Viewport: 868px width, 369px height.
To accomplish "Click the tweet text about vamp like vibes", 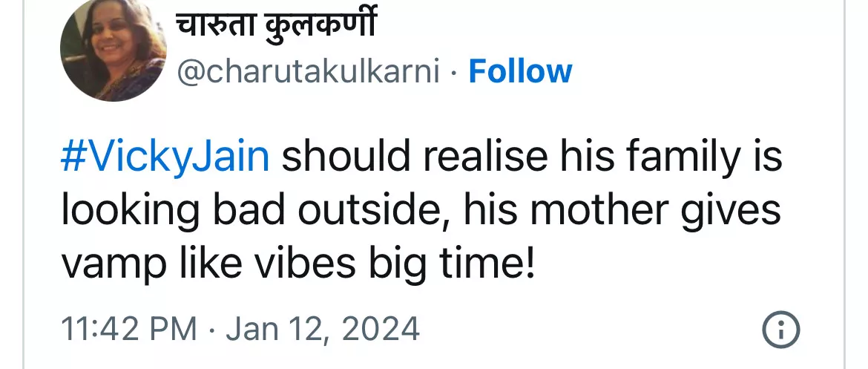I will click(297, 264).
